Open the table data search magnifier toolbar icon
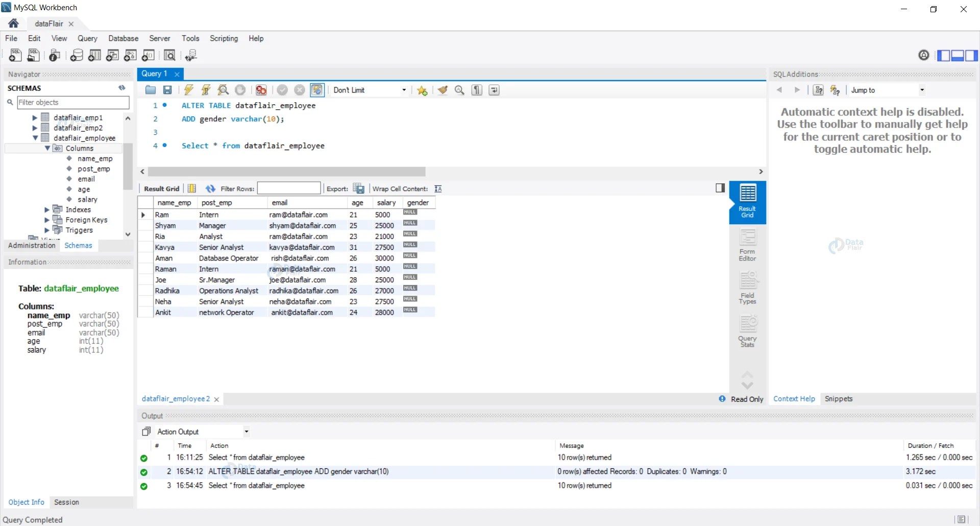 [x=169, y=55]
